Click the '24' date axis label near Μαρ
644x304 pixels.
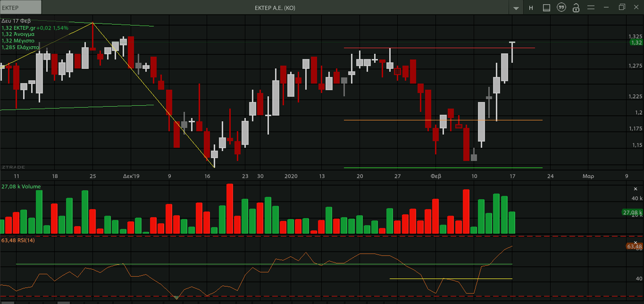point(551,176)
